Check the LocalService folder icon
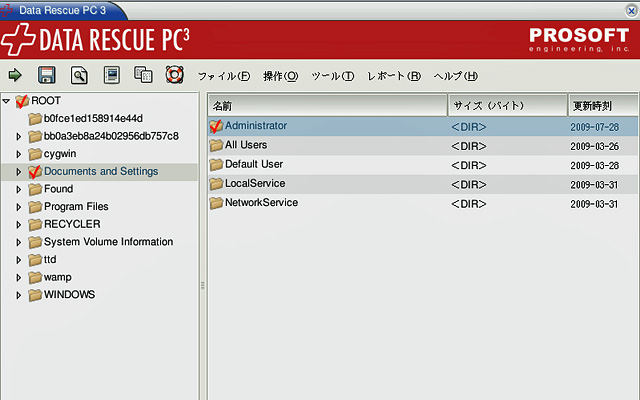Screen dimensions: 640x400 coord(216,184)
